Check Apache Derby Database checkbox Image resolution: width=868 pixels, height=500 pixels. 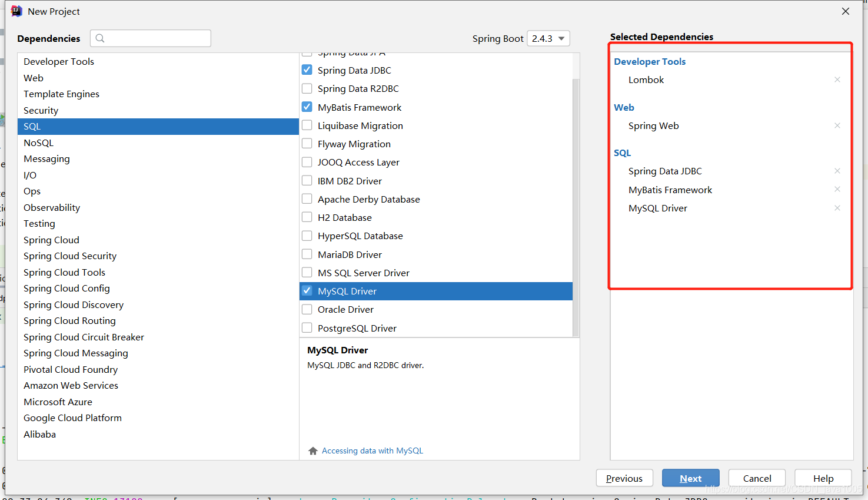click(x=307, y=199)
